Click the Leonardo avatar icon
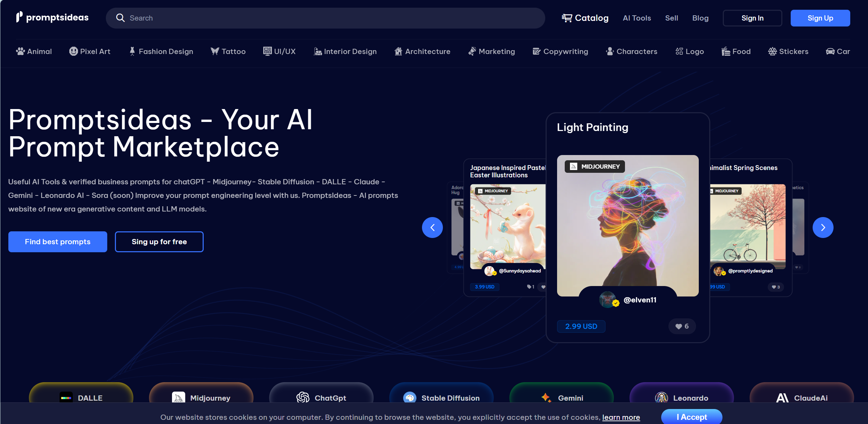 coord(662,398)
